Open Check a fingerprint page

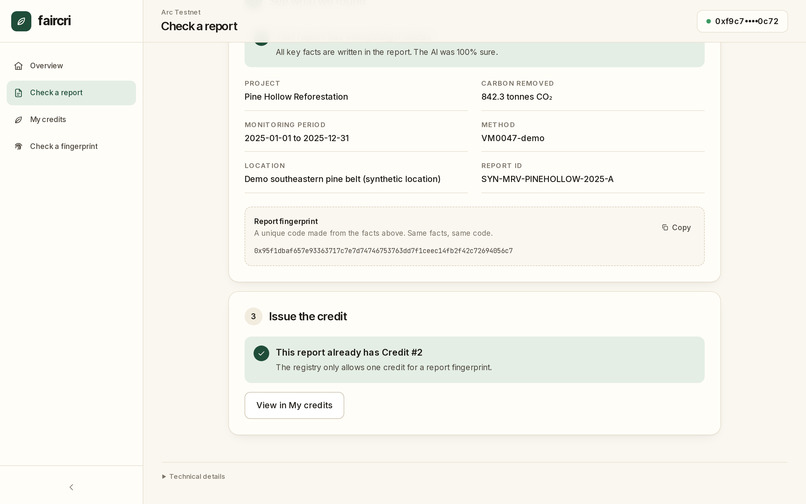pyautogui.click(x=71, y=146)
